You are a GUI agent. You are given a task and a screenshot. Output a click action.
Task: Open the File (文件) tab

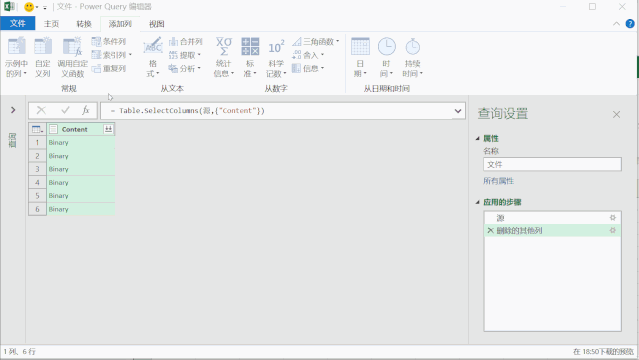(x=18, y=24)
